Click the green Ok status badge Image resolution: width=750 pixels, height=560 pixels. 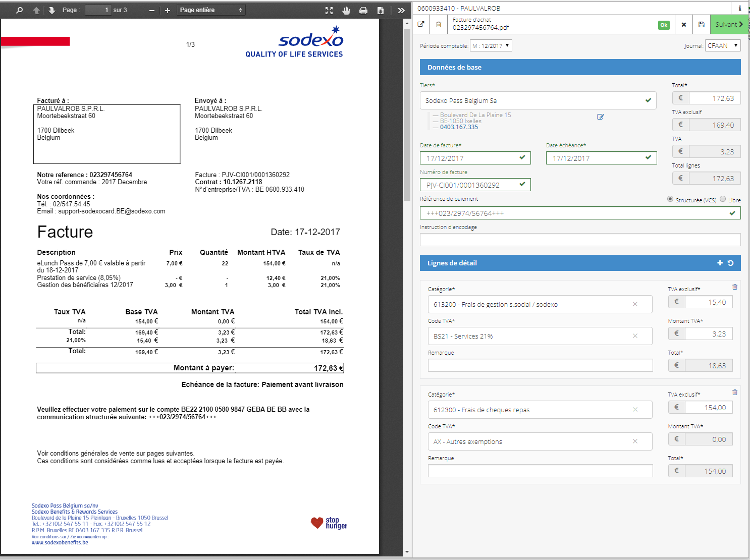point(664,25)
